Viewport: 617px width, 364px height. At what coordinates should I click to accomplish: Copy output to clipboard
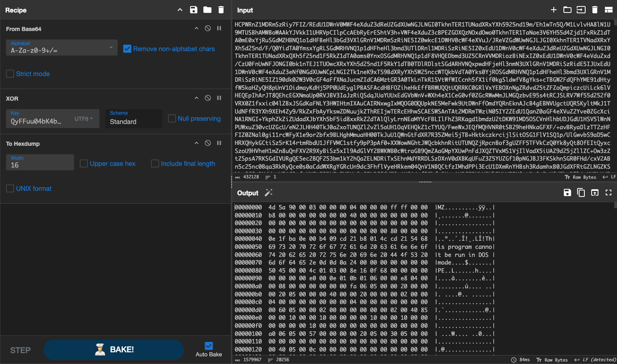tap(581, 193)
